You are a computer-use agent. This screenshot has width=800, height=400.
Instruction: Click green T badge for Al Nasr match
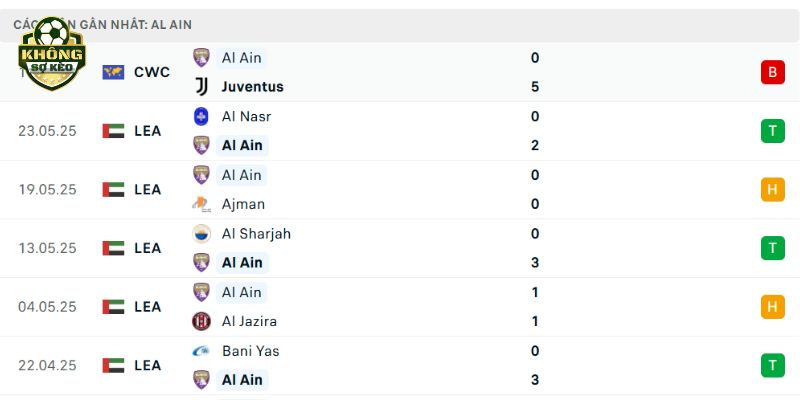pos(772,131)
